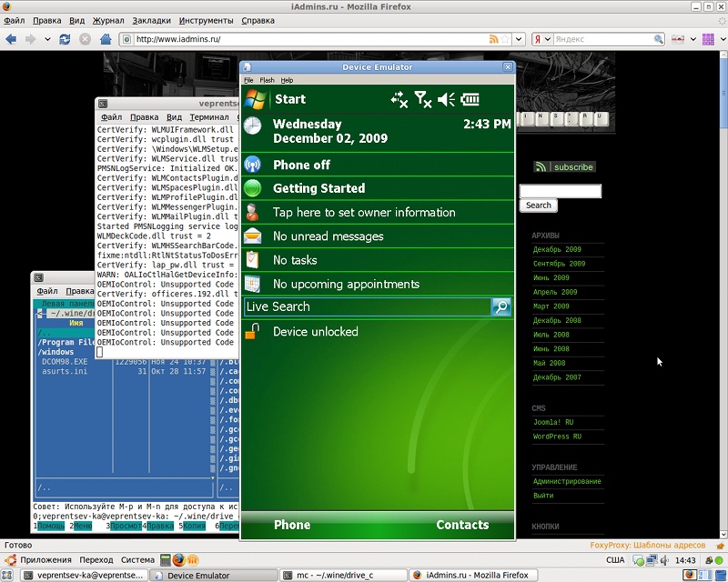Launch Firefox from the panel launcher icon
This screenshot has height=582, width=728.
point(178,560)
